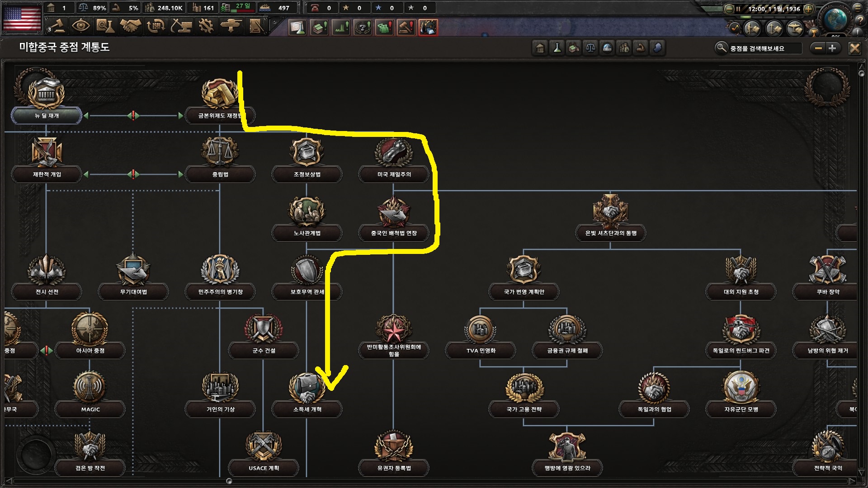Toggle the manpower soldiers focus filter
Viewport: 868px width, 488px height.
624,48
